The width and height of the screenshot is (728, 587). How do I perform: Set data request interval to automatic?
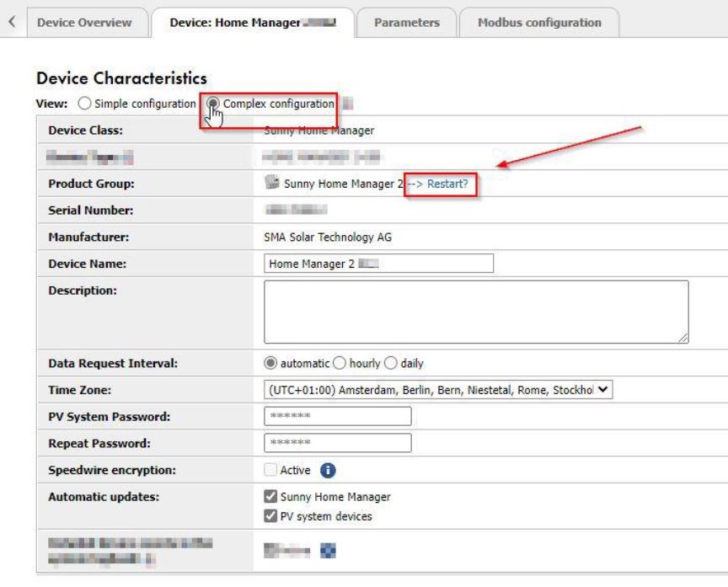[x=270, y=364]
